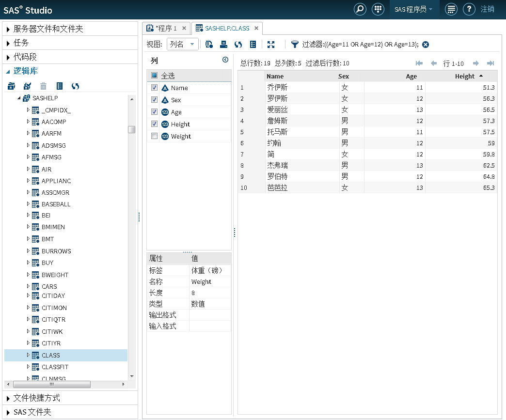Remove the active Age filter with X icon

(426, 45)
